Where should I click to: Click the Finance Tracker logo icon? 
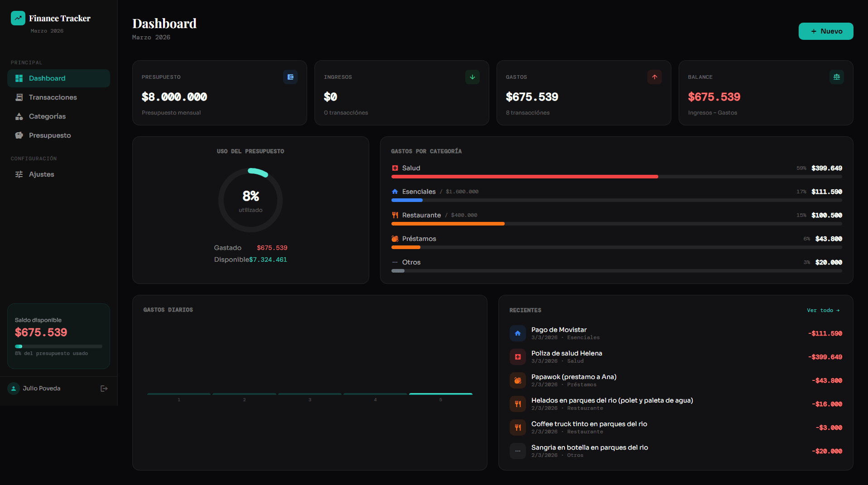[18, 18]
